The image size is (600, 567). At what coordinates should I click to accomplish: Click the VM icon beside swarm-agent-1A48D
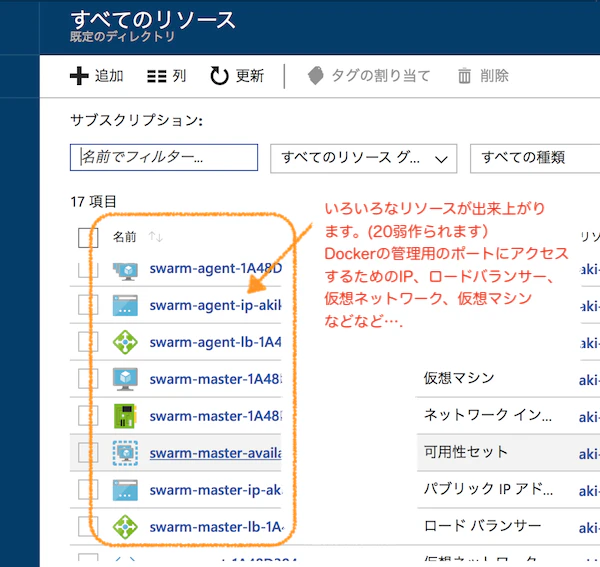click(x=125, y=270)
